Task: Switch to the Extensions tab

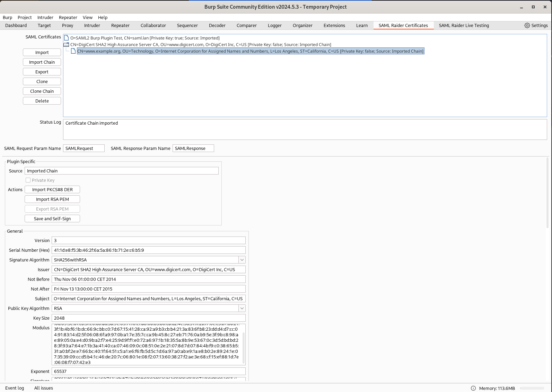Action: 334,25
